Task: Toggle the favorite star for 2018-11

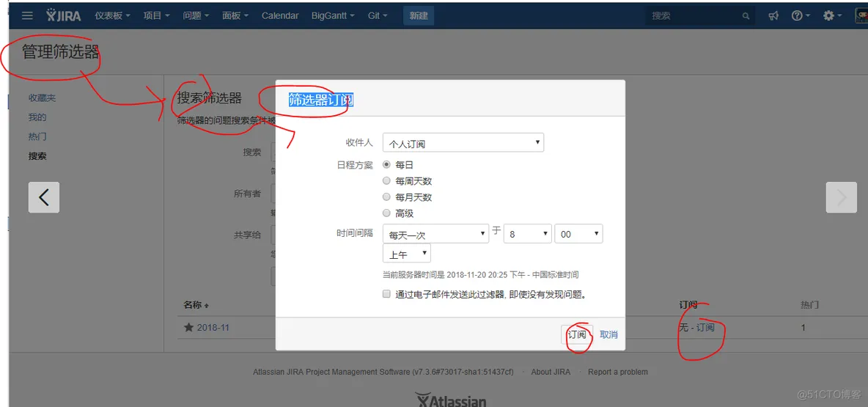Action: click(x=188, y=327)
